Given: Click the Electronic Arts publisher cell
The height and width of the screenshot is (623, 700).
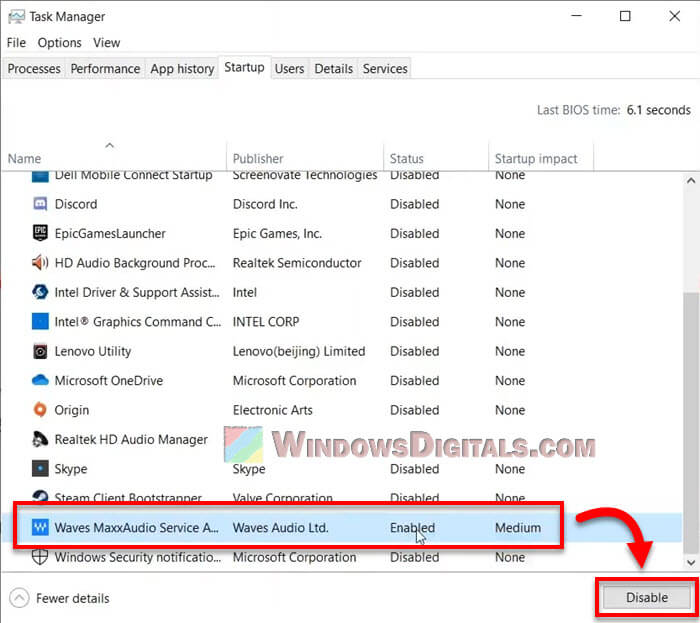Looking at the screenshot, I should click(x=272, y=410).
